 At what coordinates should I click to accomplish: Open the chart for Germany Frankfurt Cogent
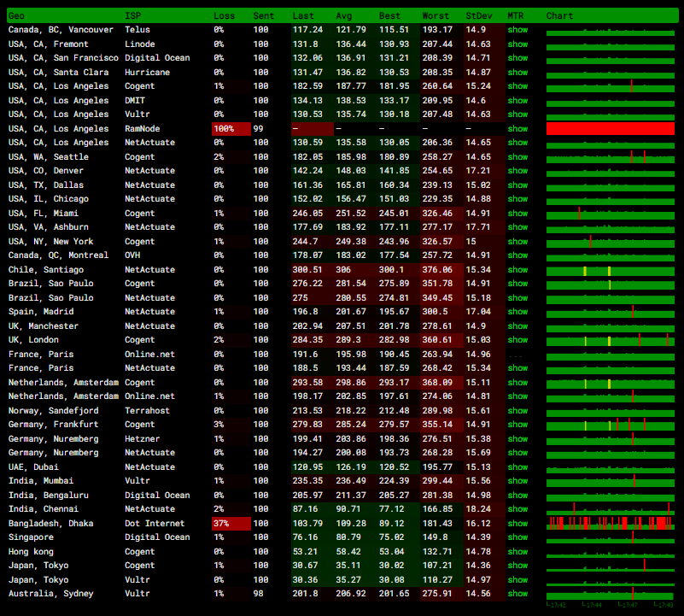pyautogui.click(x=611, y=425)
